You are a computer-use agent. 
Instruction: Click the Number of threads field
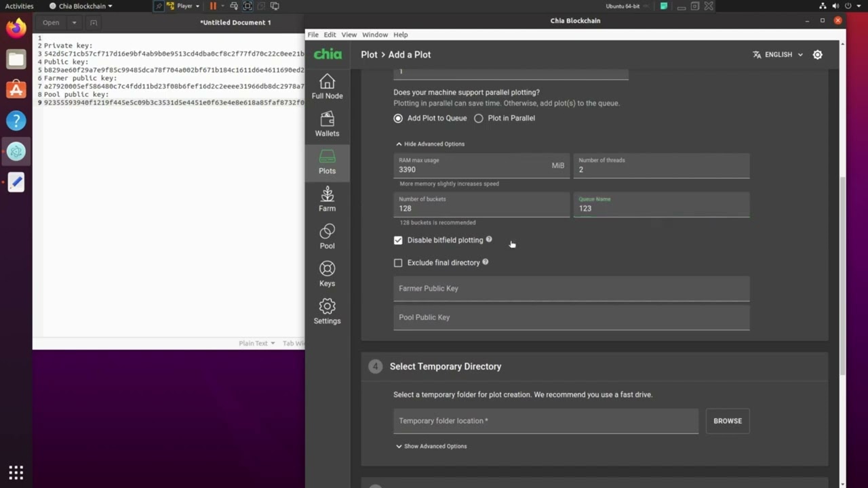click(661, 166)
